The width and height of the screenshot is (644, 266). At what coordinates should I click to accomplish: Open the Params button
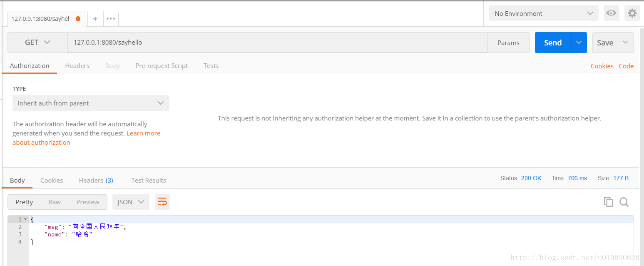509,43
